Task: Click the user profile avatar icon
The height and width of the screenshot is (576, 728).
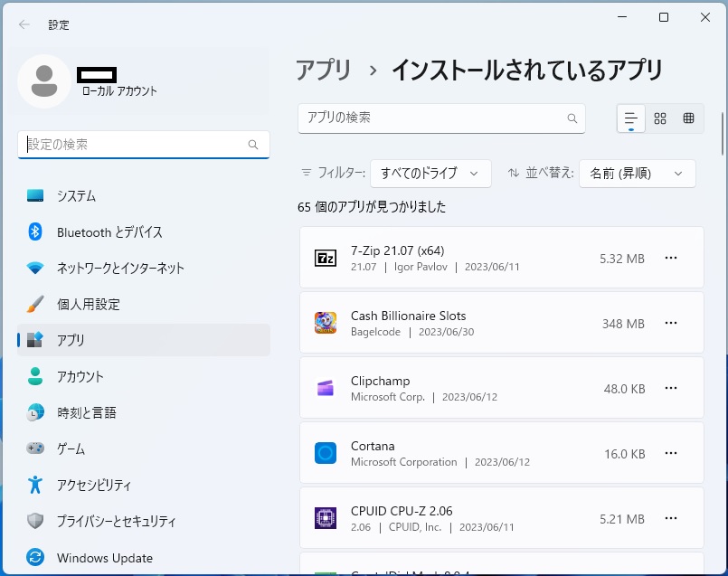Action: [44, 81]
